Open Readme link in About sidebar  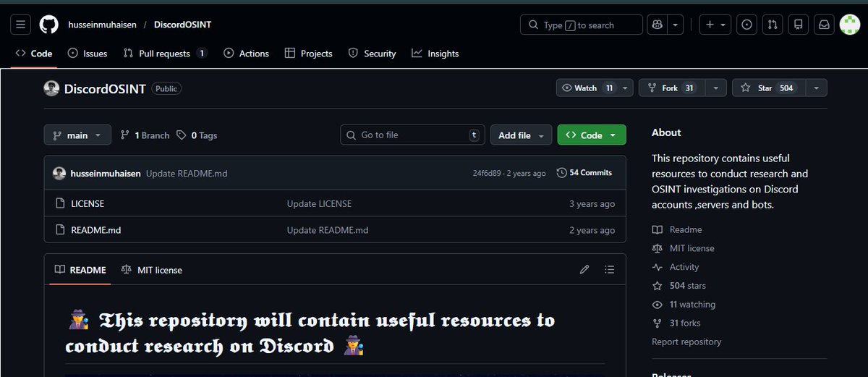(677, 229)
